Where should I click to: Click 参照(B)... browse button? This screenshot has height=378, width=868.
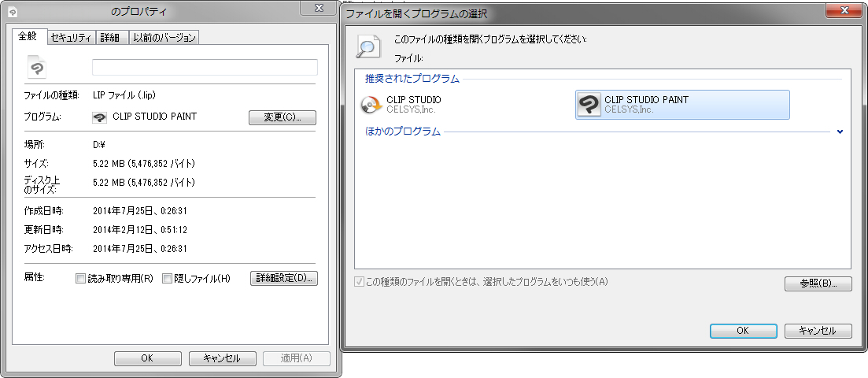click(x=818, y=283)
